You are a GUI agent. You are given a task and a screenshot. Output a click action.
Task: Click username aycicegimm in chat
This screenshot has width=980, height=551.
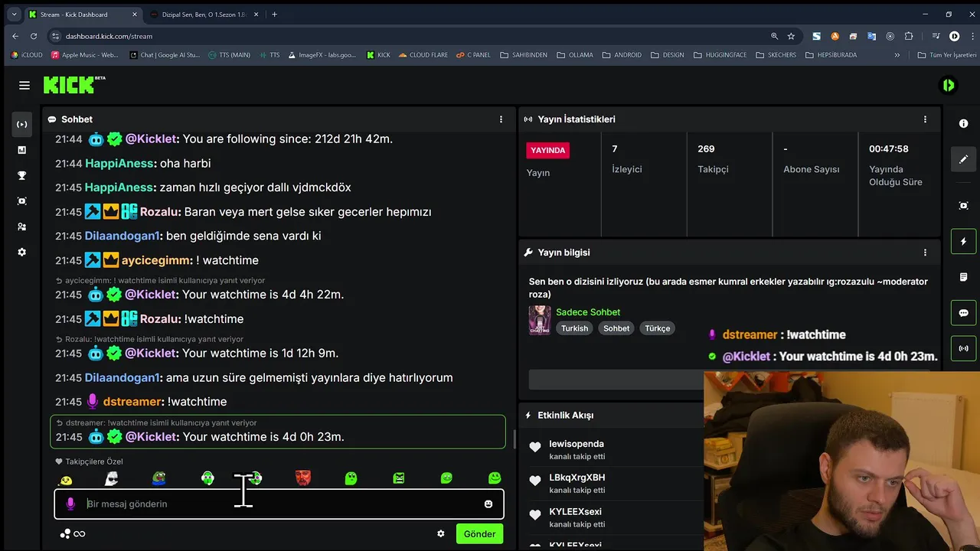tap(157, 260)
